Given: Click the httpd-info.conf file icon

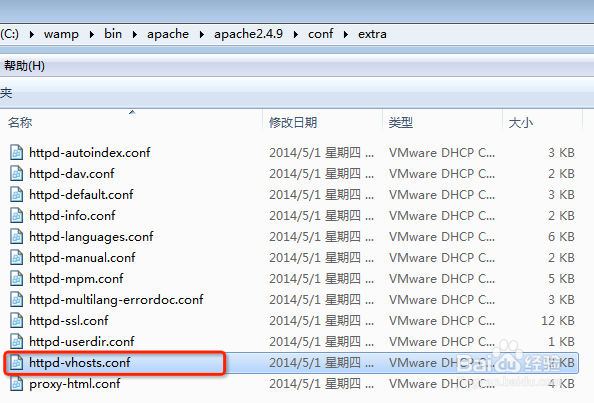Looking at the screenshot, I should (16, 216).
